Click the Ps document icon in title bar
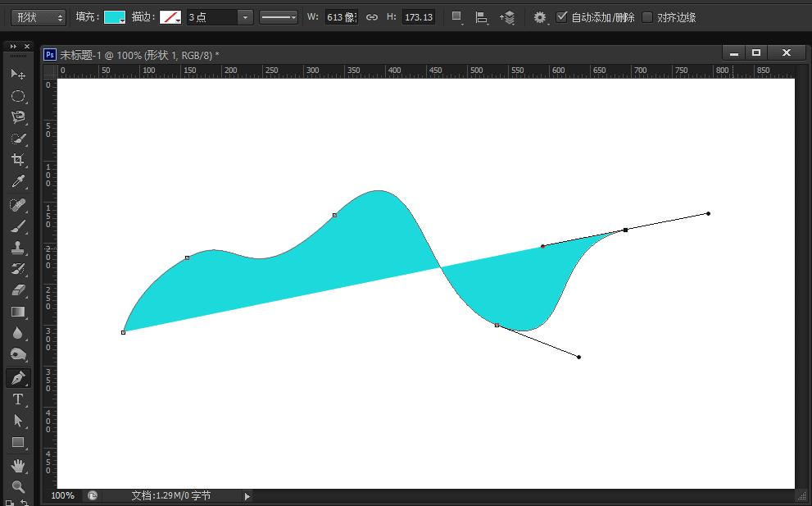The height and width of the screenshot is (506, 812). [50, 54]
